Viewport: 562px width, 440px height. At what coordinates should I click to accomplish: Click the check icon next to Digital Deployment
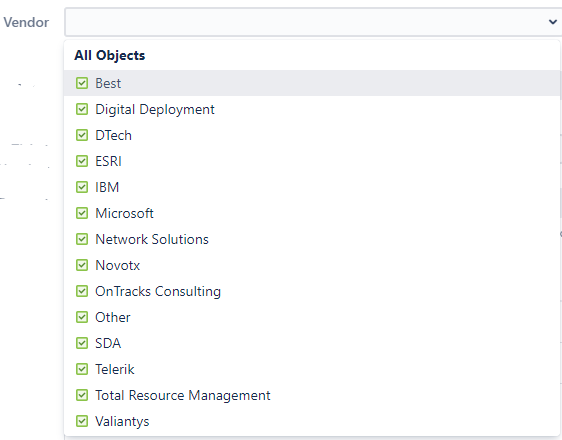(x=82, y=109)
